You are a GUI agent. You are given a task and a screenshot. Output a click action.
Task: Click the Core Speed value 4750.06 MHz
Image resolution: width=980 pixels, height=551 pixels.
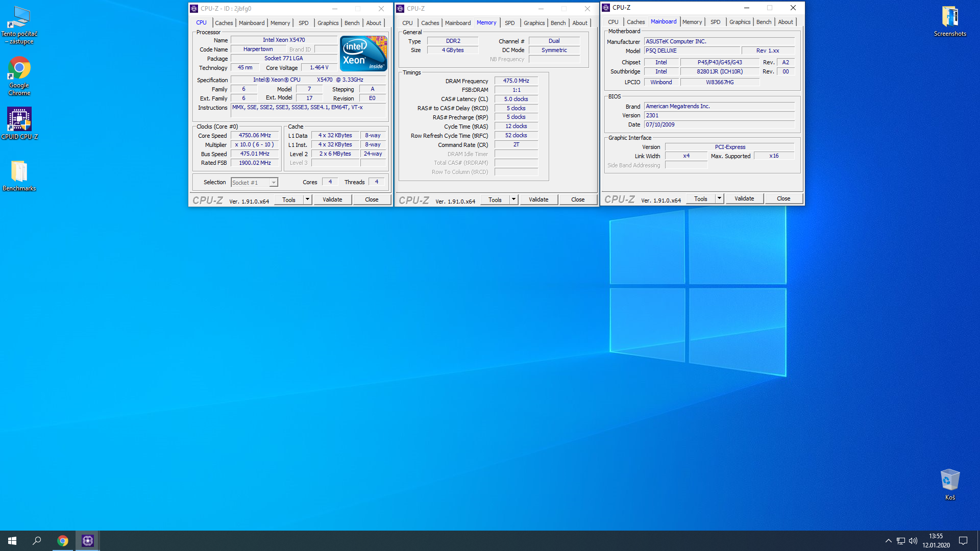coord(255,136)
